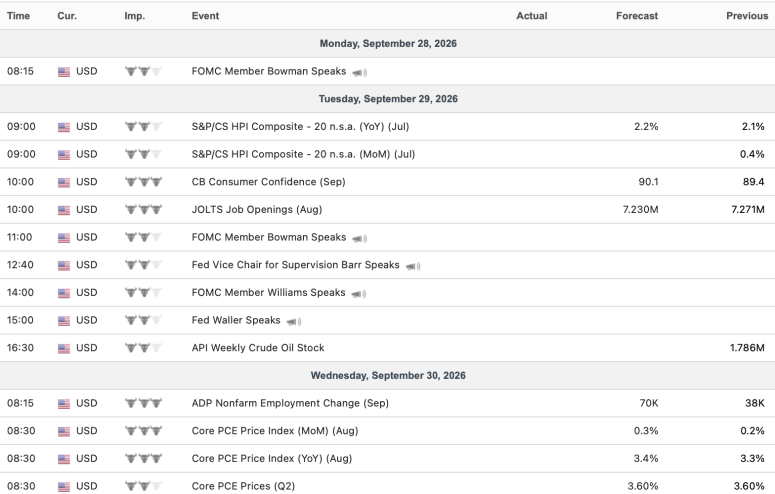The width and height of the screenshot is (775, 494).
Task: Click speaker icon for 11:00 Bowman Speaks
Action: pyautogui.click(x=359, y=239)
